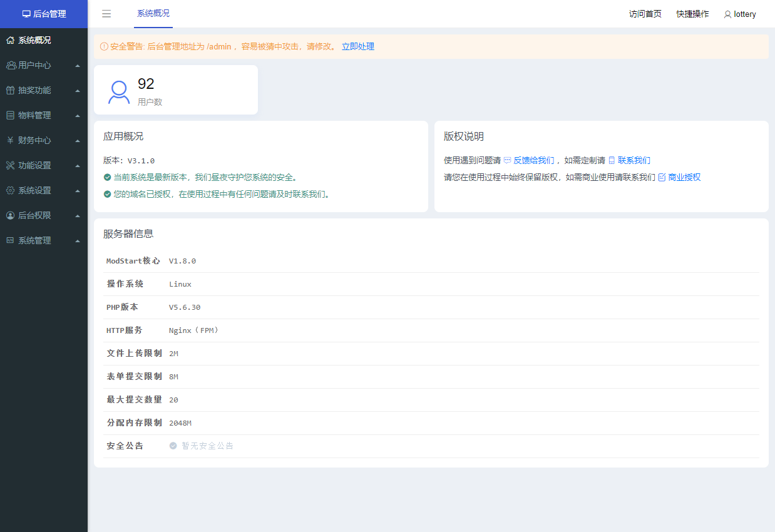Screen dimensions: 775x532
Task: Click the 版权说明 heading
Action: tap(464, 136)
